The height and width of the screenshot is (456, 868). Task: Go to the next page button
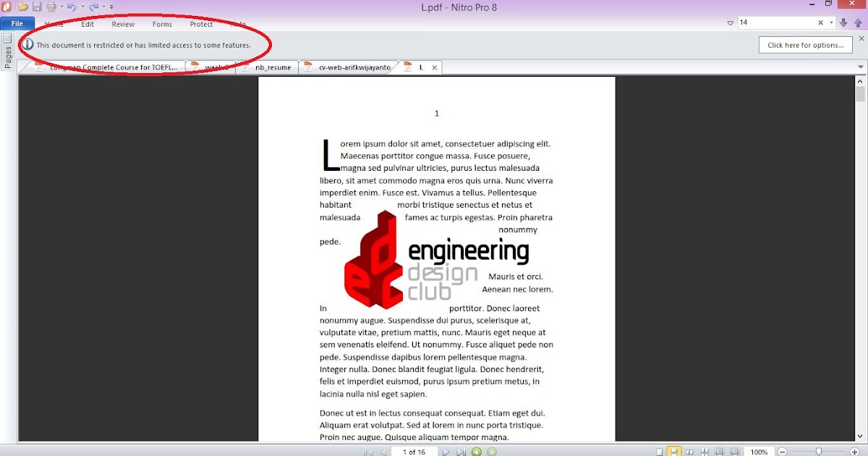click(446, 452)
